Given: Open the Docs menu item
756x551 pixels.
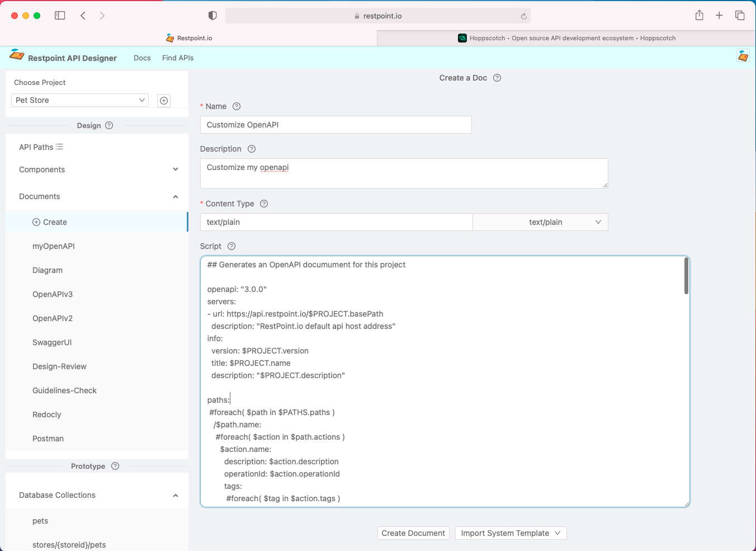Looking at the screenshot, I should (142, 58).
